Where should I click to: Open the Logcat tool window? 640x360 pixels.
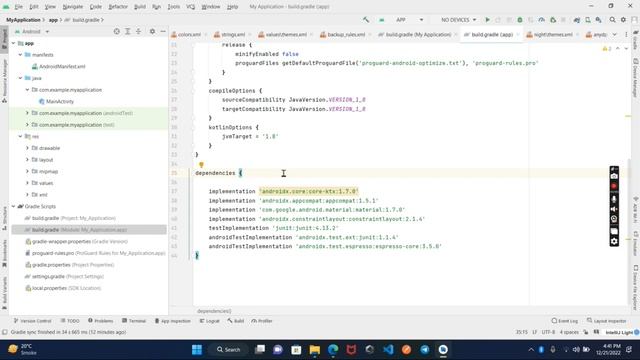click(x=209, y=321)
